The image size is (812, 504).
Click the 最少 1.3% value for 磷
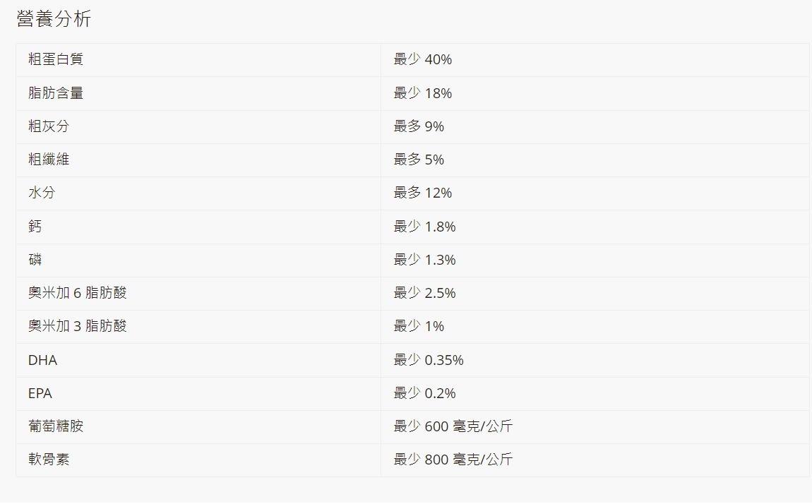(x=424, y=260)
